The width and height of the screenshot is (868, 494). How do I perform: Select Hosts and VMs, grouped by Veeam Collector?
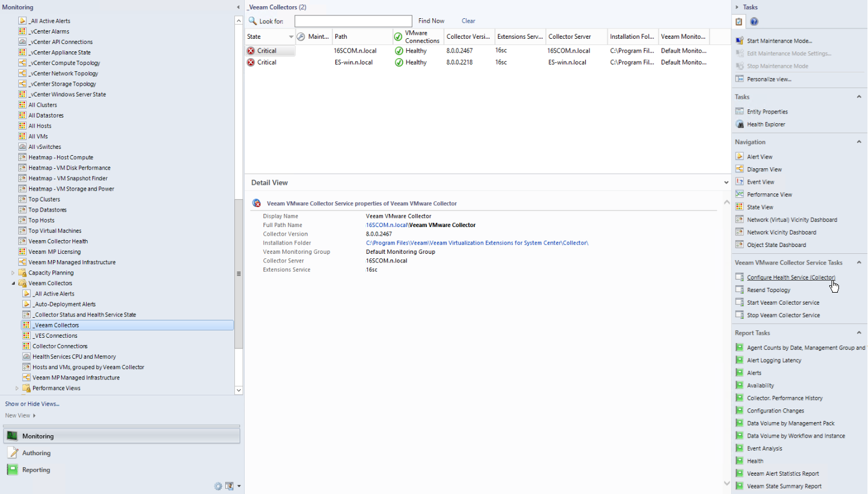(88, 367)
